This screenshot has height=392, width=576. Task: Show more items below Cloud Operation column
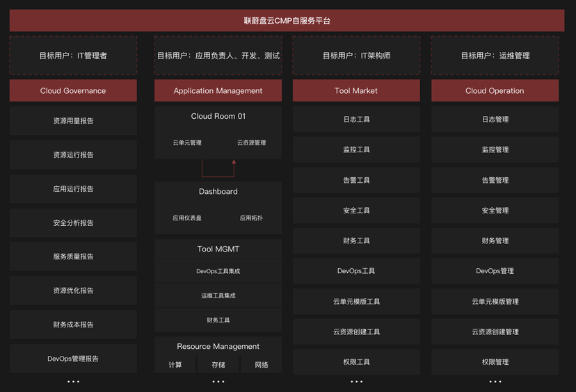coord(495,382)
